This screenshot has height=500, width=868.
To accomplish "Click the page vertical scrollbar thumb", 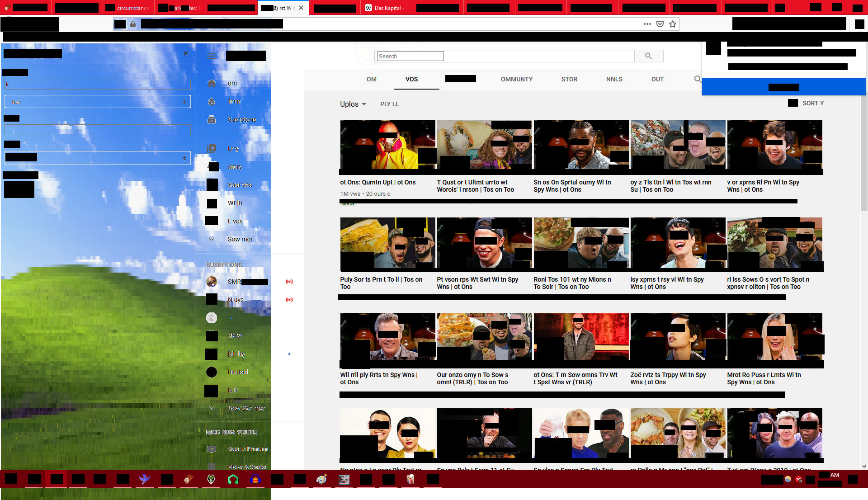I will [x=864, y=151].
